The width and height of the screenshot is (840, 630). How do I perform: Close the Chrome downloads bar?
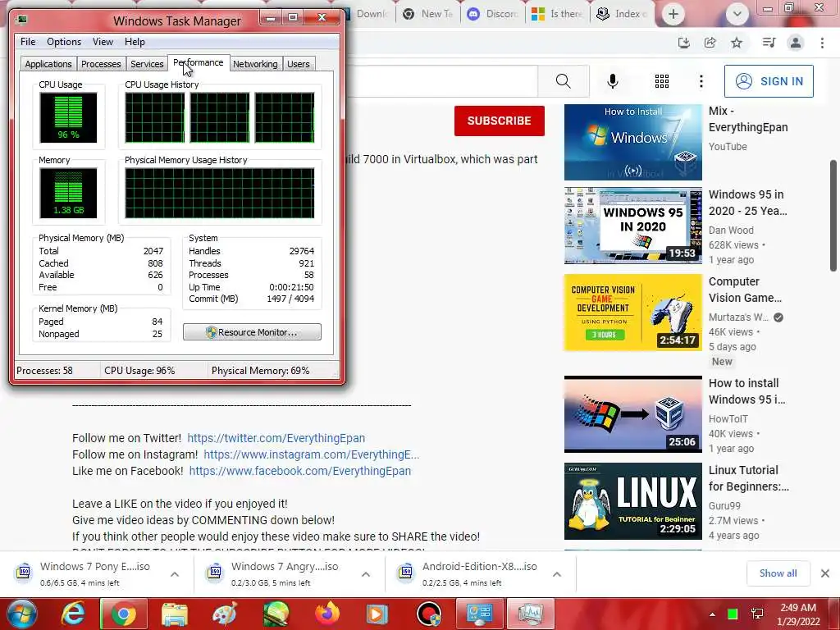point(825,573)
